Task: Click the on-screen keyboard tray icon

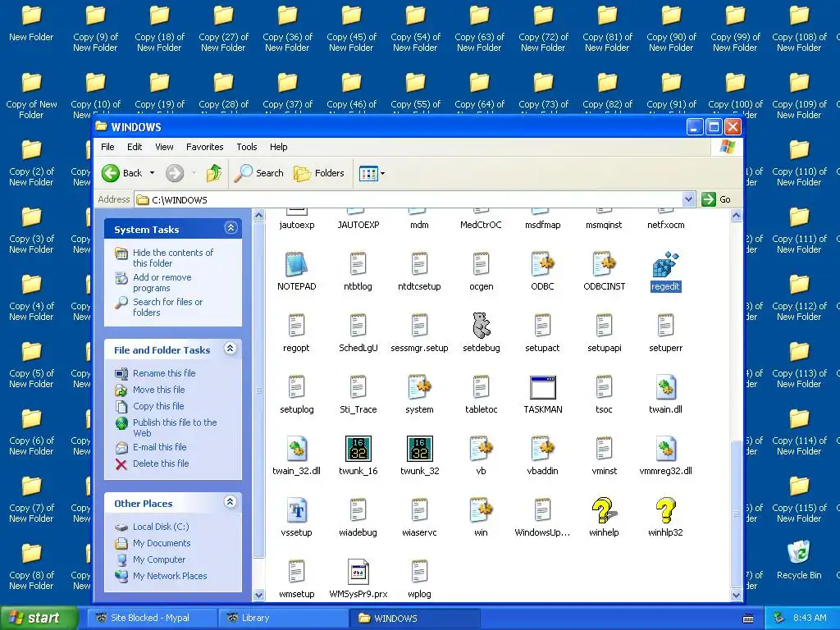Action: pos(748,619)
